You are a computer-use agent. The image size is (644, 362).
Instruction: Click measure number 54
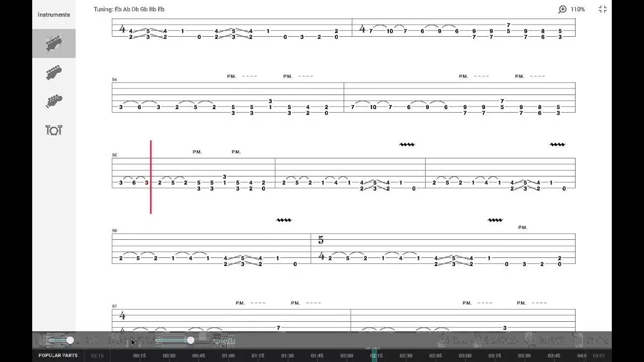(114, 79)
